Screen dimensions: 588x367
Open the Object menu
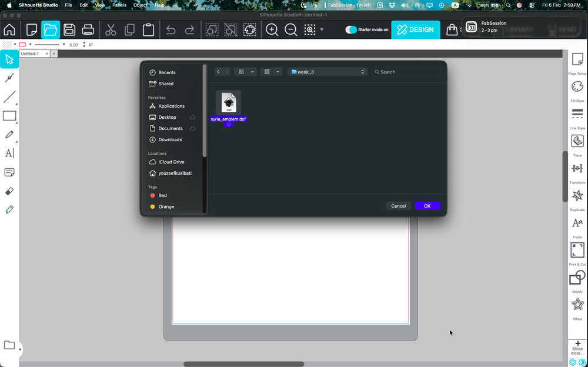click(141, 5)
